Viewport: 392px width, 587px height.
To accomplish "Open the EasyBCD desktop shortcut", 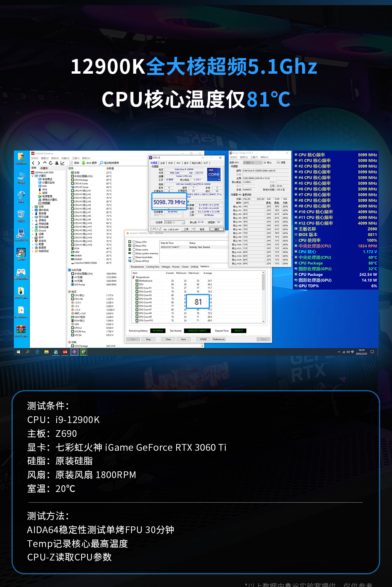I will (x=21, y=235).
